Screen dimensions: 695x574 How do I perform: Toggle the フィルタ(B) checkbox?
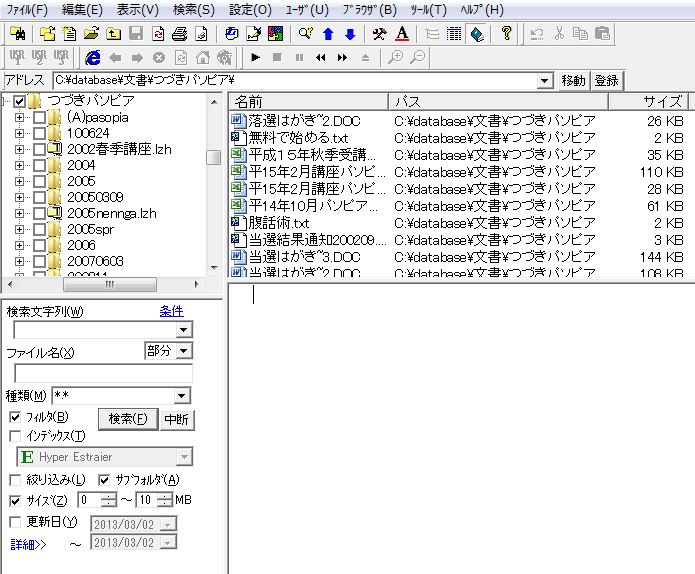[15, 417]
